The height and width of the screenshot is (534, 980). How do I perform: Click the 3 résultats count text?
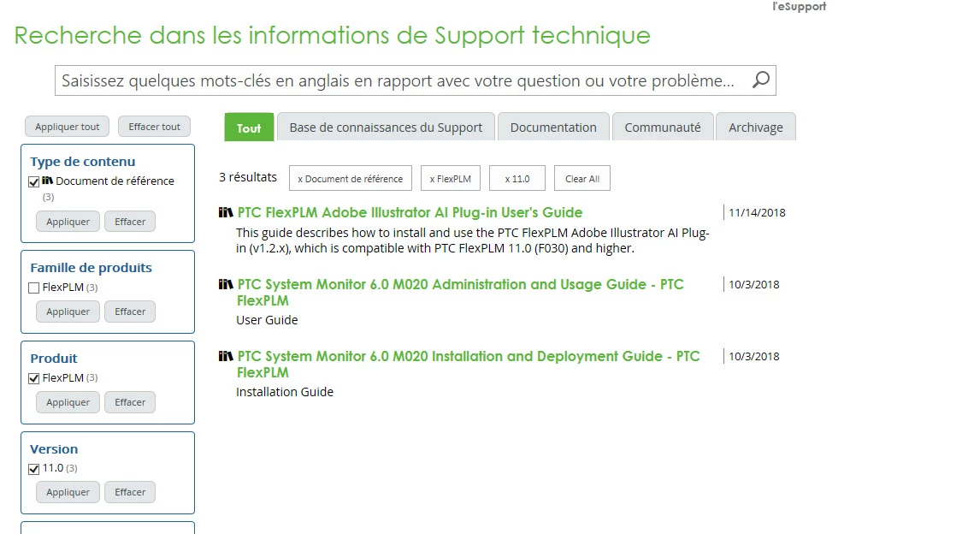247,177
